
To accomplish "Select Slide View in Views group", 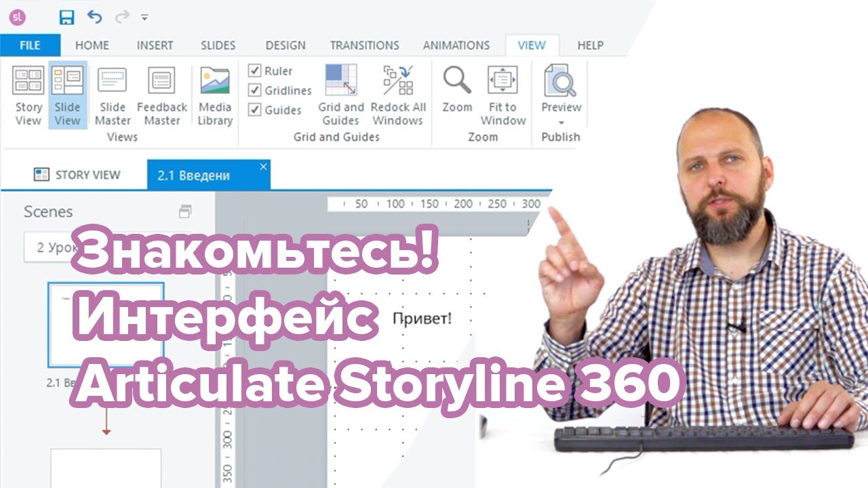I will [67, 96].
